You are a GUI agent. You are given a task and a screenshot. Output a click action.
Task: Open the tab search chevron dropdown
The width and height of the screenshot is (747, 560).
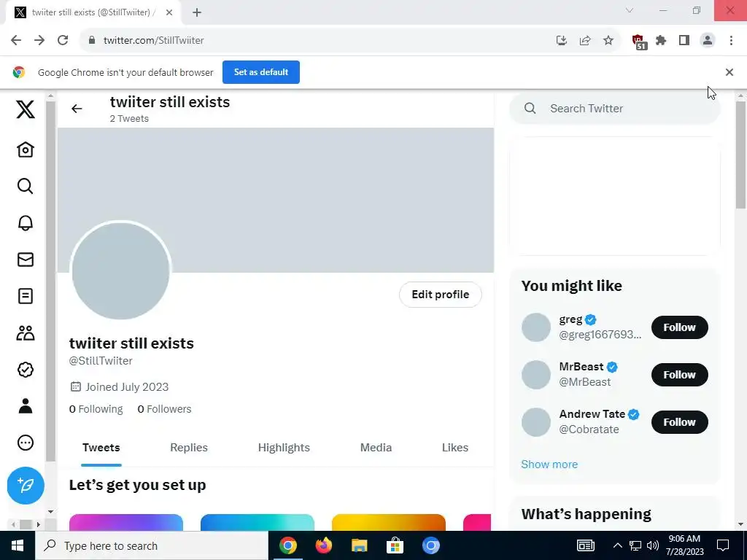[630, 10]
